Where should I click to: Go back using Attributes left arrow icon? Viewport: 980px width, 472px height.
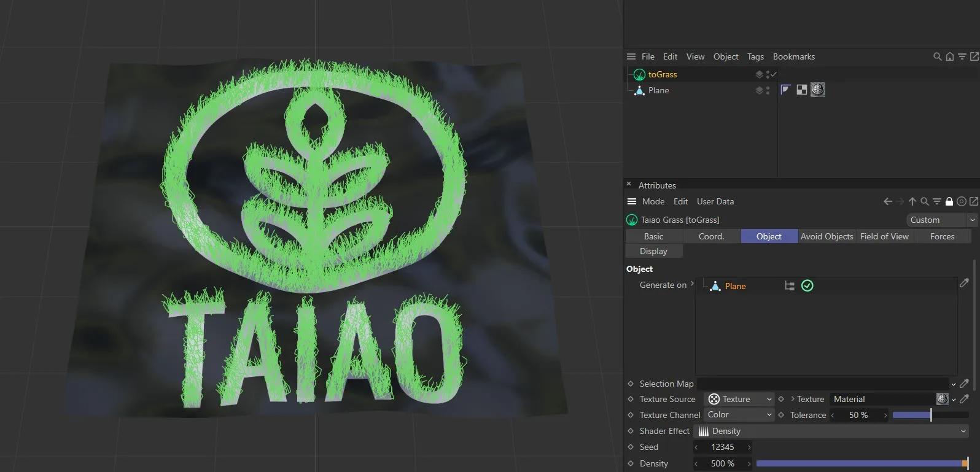coord(888,201)
